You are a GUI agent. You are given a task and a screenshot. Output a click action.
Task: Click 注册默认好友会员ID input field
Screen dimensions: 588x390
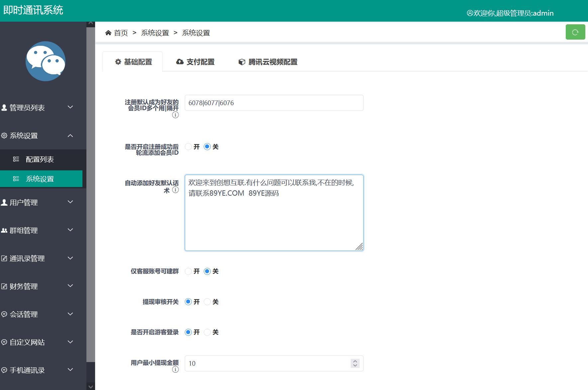point(274,103)
